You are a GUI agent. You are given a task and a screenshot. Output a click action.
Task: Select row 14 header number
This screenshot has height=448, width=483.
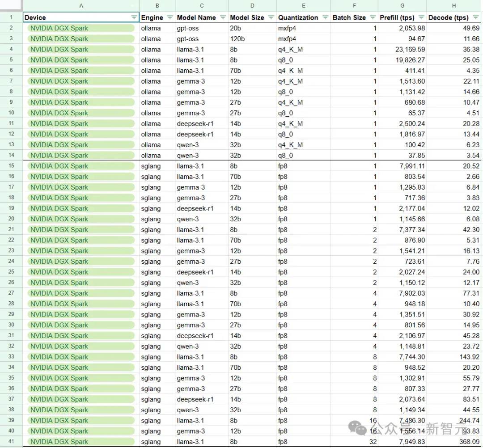tap(11, 155)
